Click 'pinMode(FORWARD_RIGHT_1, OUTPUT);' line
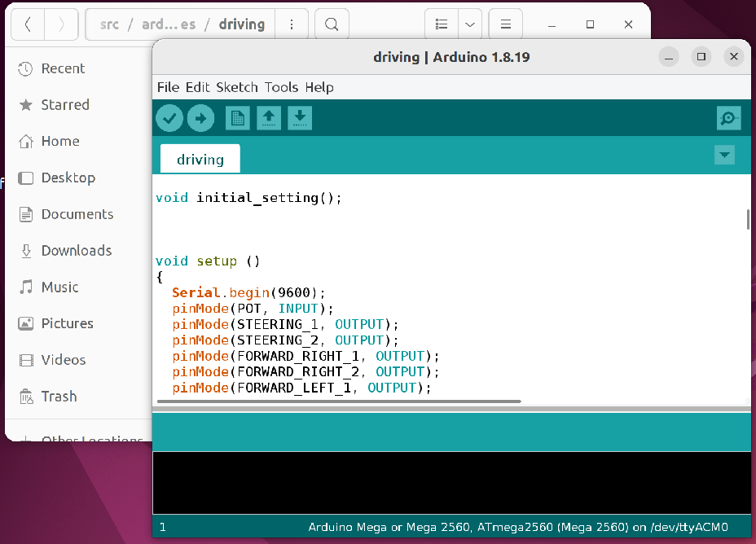This screenshot has height=544, width=756. tap(305, 356)
